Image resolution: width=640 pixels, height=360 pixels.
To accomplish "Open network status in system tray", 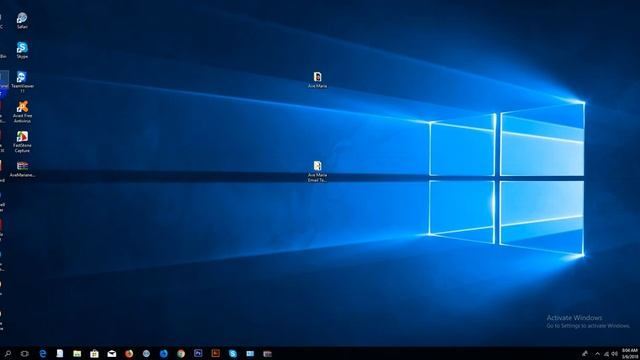I will pyautogui.click(x=606, y=354).
